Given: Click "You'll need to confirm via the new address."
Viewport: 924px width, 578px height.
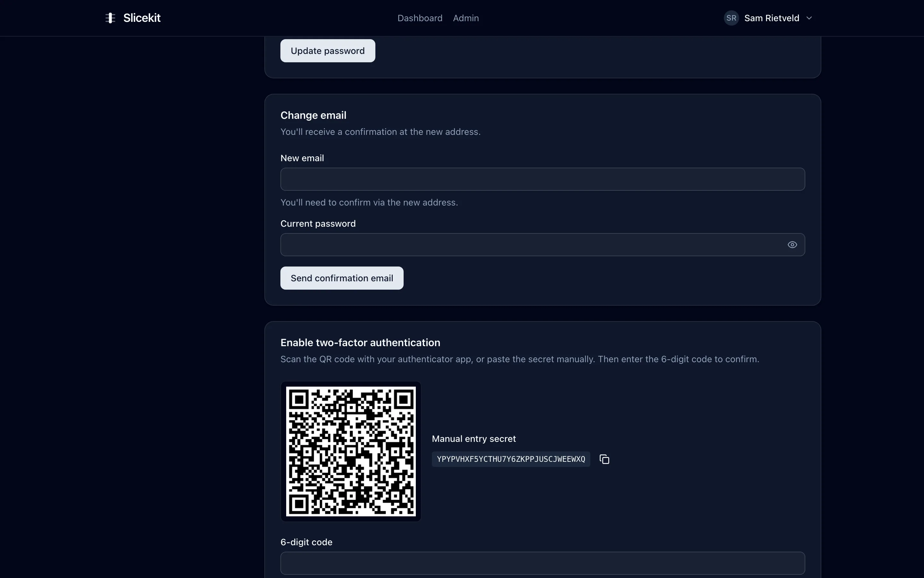Looking at the screenshot, I should (x=369, y=202).
